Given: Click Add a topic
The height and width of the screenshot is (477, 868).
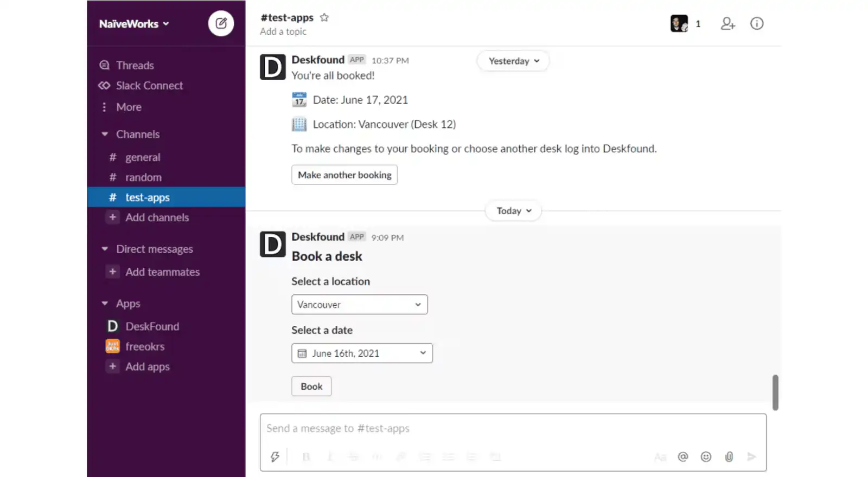Looking at the screenshot, I should coord(283,31).
